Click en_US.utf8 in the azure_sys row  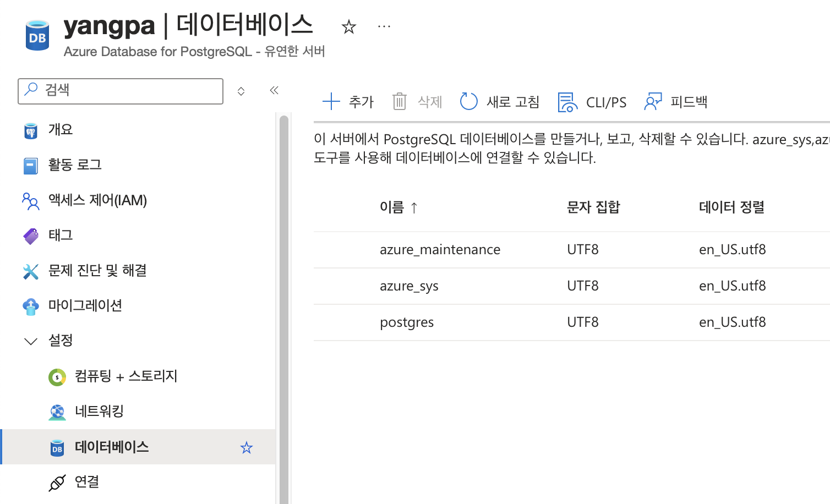(x=733, y=286)
